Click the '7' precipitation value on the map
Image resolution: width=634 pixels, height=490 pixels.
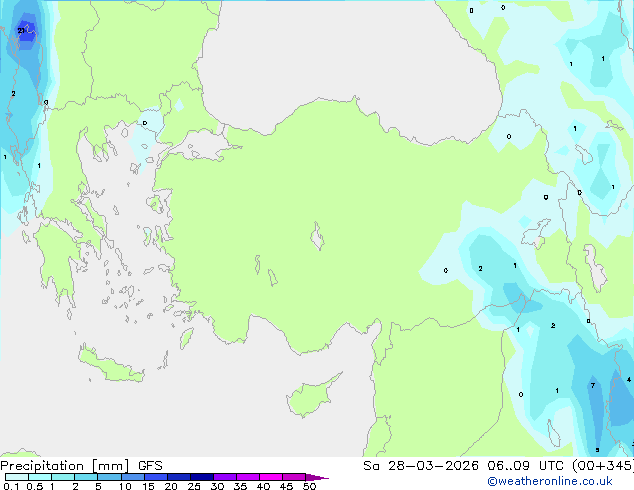593,385
